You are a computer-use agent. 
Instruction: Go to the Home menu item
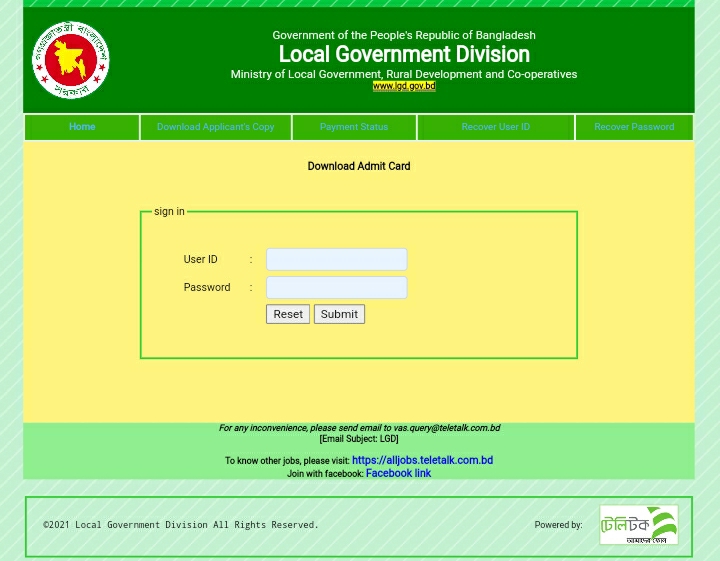[82, 127]
